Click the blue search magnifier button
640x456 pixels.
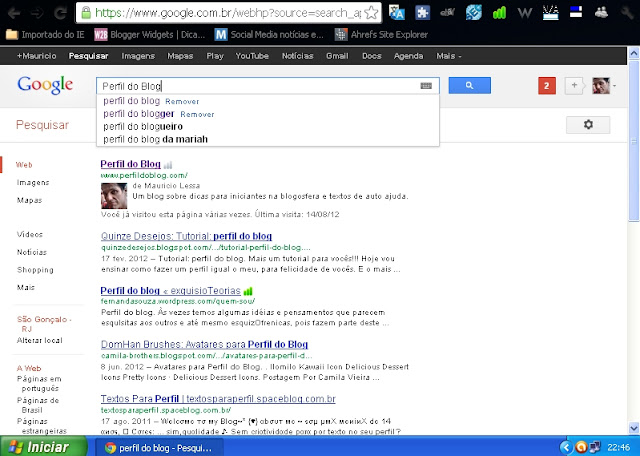[469, 85]
